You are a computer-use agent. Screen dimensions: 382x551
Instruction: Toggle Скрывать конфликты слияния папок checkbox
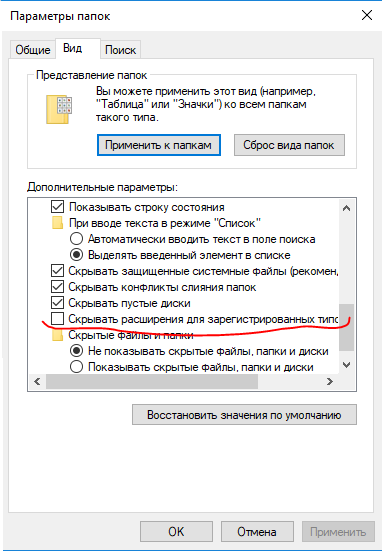tap(57, 287)
